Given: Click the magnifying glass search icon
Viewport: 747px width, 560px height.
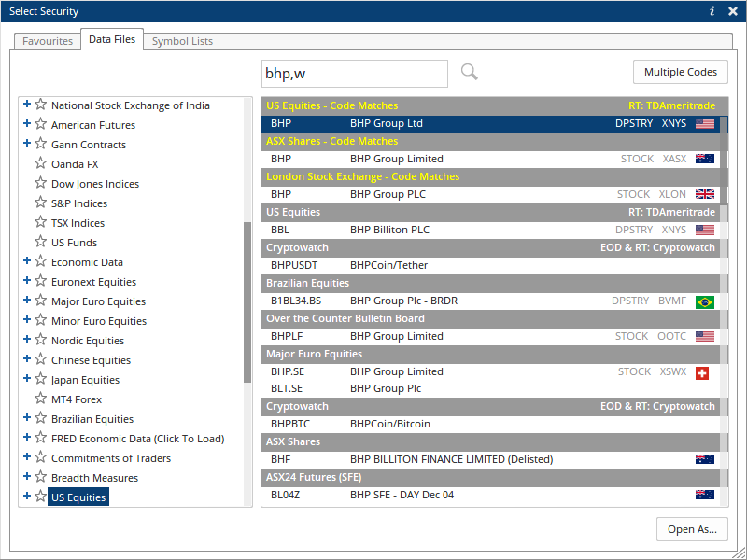Looking at the screenshot, I should (470, 73).
